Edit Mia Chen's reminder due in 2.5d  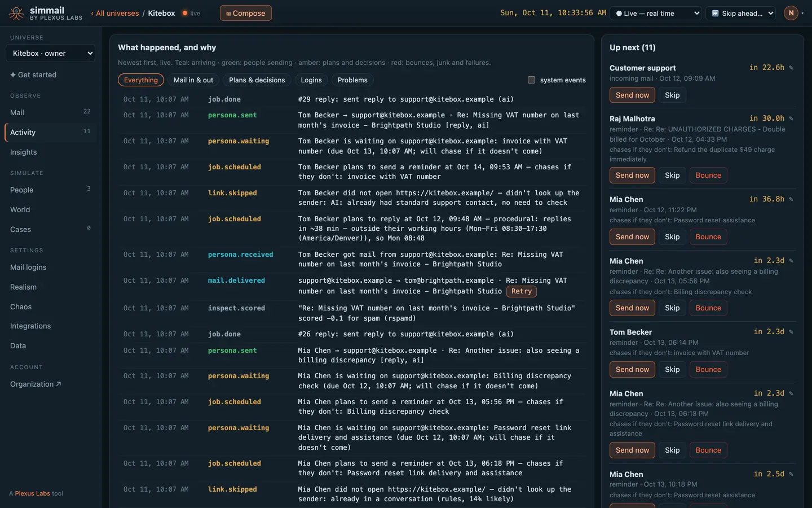tap(791, 474)
